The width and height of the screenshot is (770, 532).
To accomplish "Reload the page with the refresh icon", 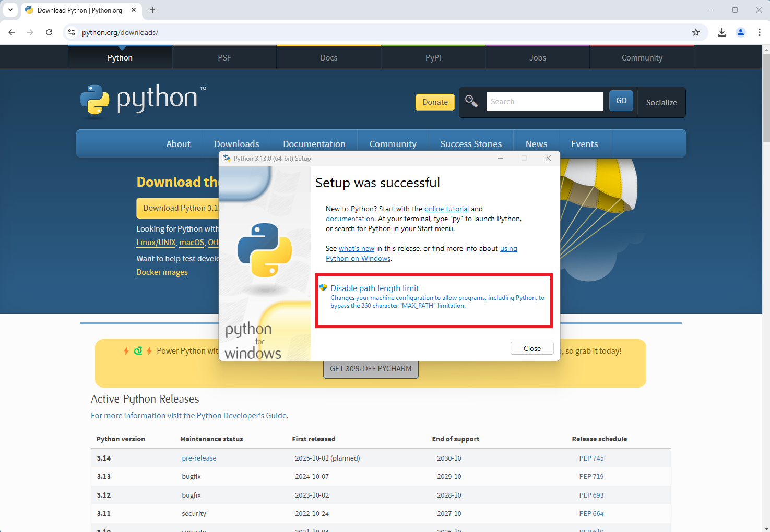I will click(49, 32).
